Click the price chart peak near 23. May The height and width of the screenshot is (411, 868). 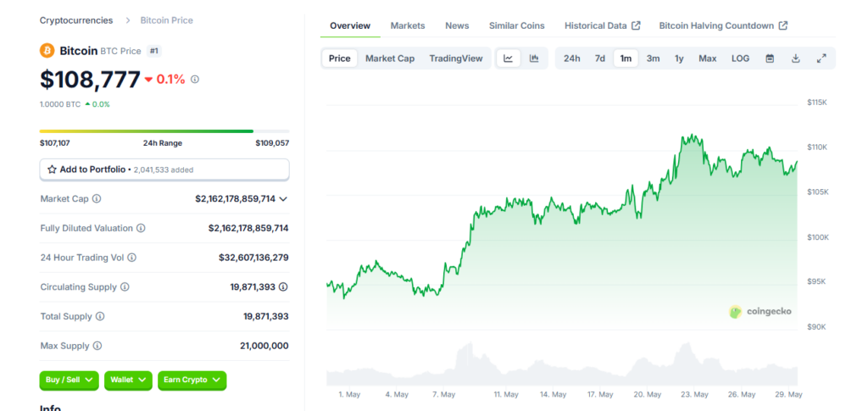click(691, 136)
